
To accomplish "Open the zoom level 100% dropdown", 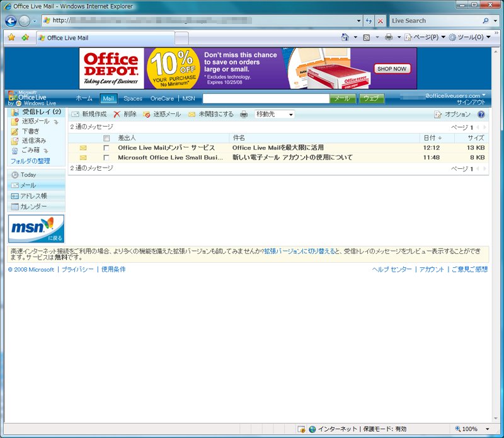I will [488, 429].
